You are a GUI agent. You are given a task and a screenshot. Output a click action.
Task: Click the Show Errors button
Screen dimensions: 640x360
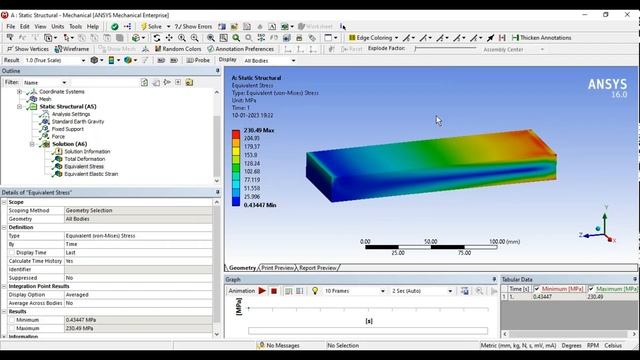[x=193, y=27]
